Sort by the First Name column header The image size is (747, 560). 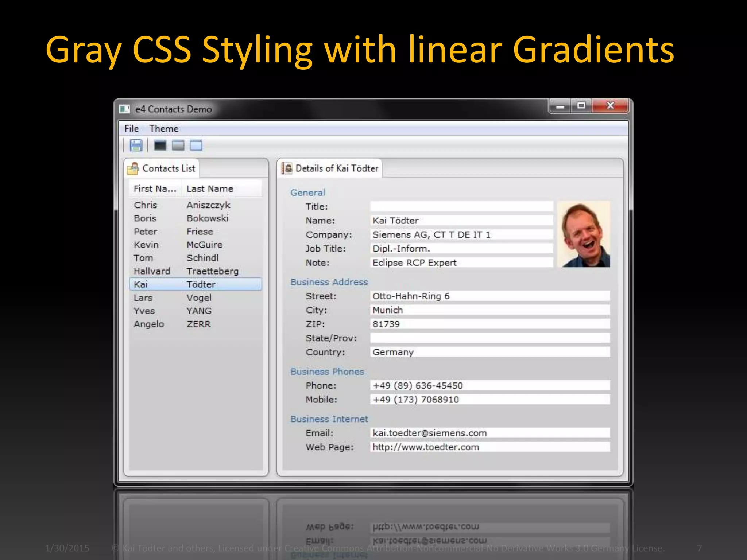pyautogui.click(x=156, y=188)
